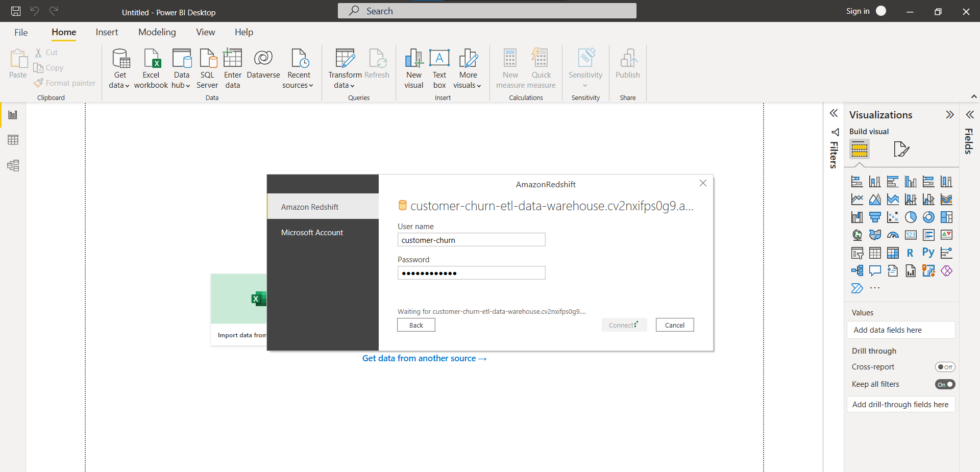Click Add data fields here well
The height and width of the screenshot is (472, 980).
click(901, 330)
